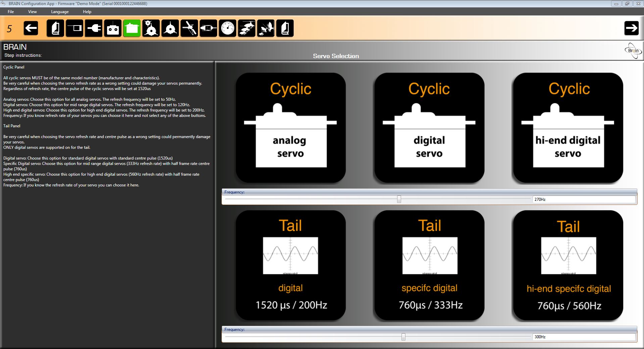Click the Brain logo in header

[x=633, y=51]
